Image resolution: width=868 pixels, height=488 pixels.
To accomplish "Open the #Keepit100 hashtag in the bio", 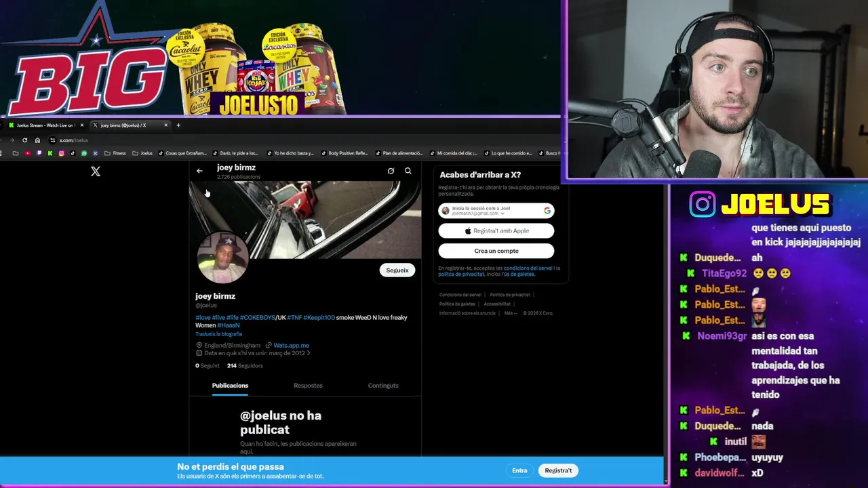I will [x=319, y=318].
